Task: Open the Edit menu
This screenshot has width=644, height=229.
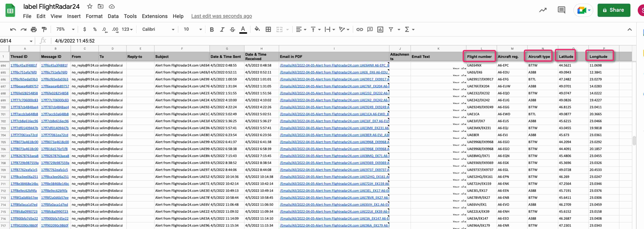Action: click(41, 16)
